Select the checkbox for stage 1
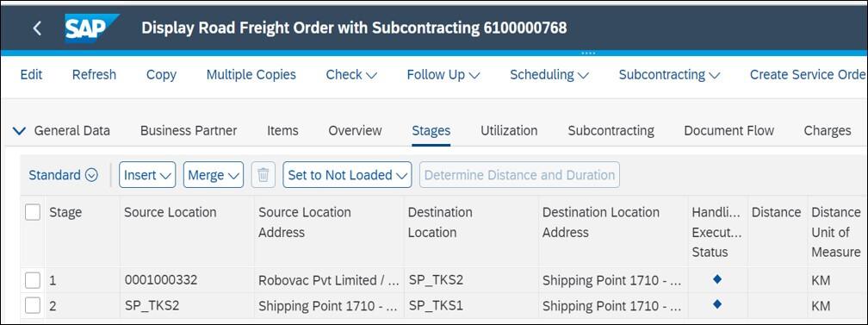868x325 pixels. point(33,281)
